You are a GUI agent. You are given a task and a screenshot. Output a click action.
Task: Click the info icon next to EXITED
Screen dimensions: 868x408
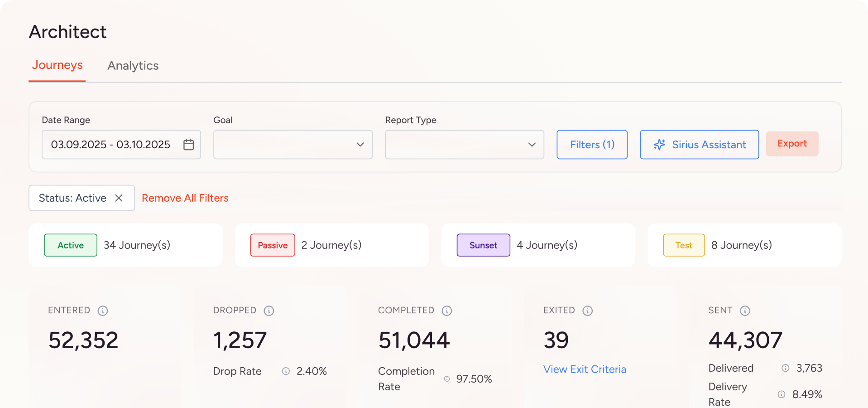pyautogui.click(x=587, y=311)
